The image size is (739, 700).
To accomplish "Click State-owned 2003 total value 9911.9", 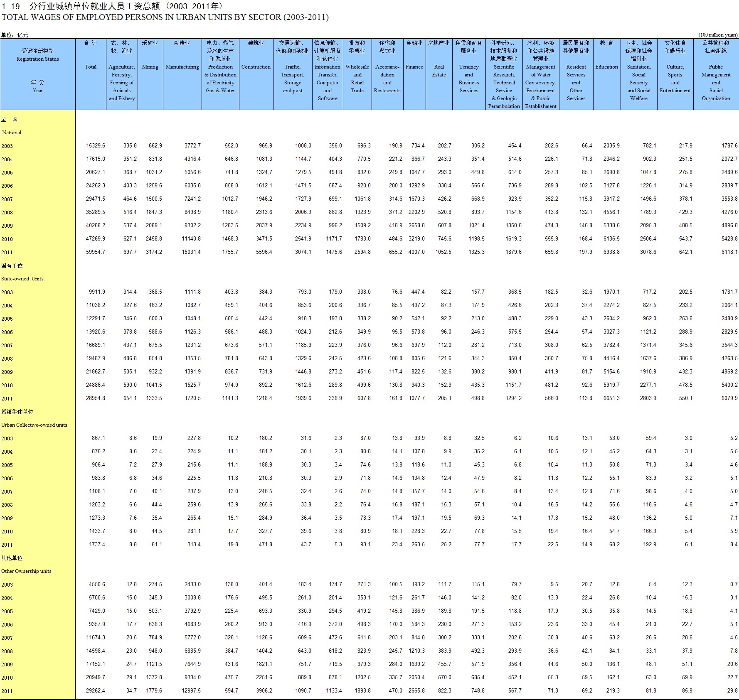I will pyautogui.click(x=97, y=292).
